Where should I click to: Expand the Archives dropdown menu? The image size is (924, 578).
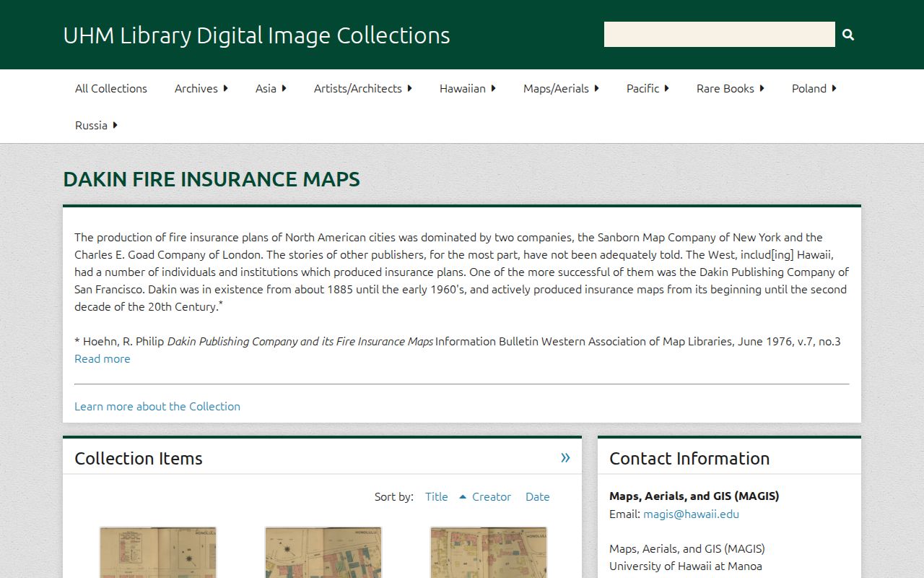point(201,88)
